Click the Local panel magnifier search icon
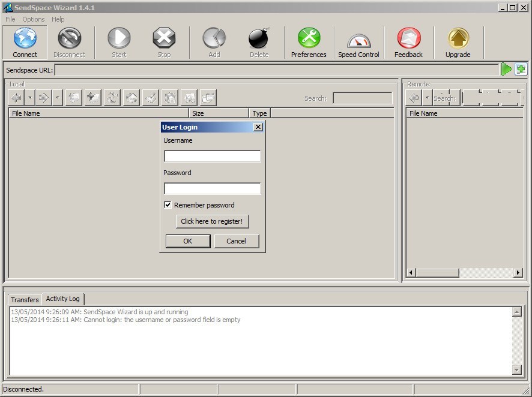This screenshot has height=397, width=532. pyautogui.click(x=189, y=98)
